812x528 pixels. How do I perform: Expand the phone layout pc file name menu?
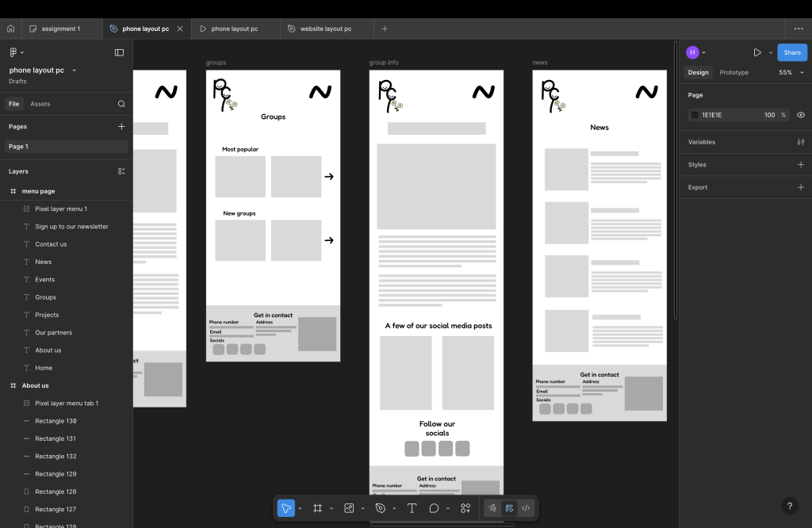click(75, 71)
